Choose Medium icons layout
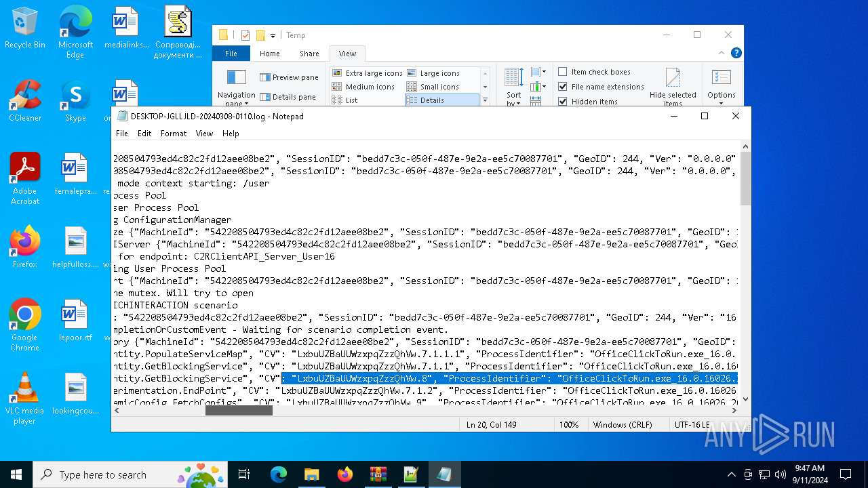 (363, 87)
